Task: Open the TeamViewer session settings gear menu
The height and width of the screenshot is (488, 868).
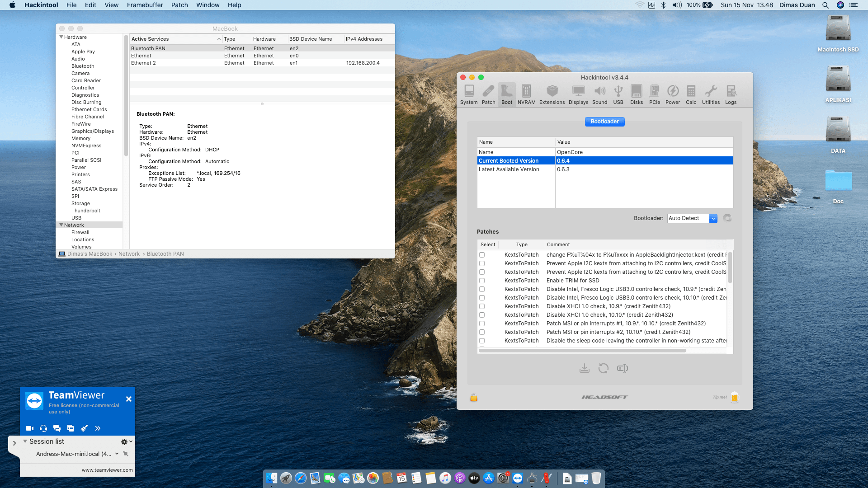Action: [x=126, y=442]
